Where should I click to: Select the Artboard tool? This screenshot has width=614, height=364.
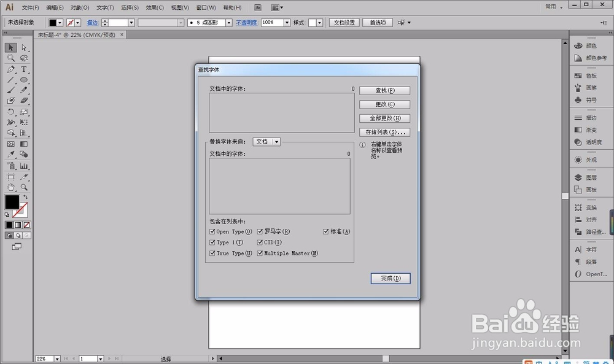10,177
